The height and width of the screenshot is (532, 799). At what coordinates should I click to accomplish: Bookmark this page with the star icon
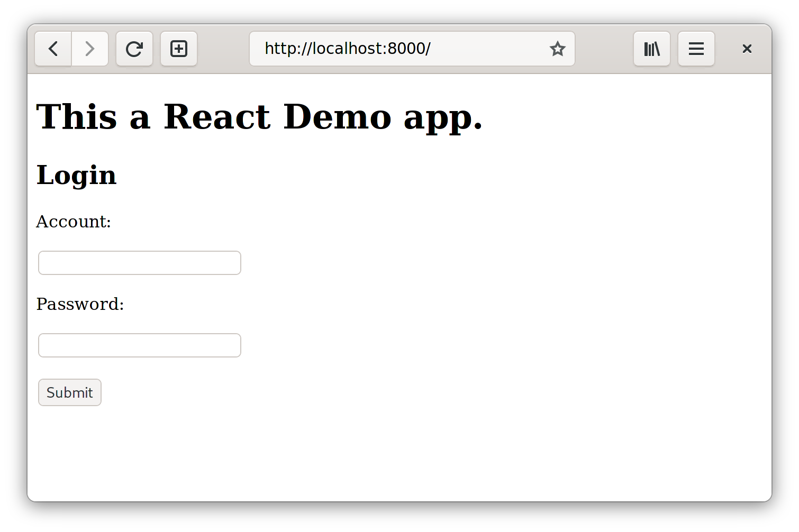(557, 49)
